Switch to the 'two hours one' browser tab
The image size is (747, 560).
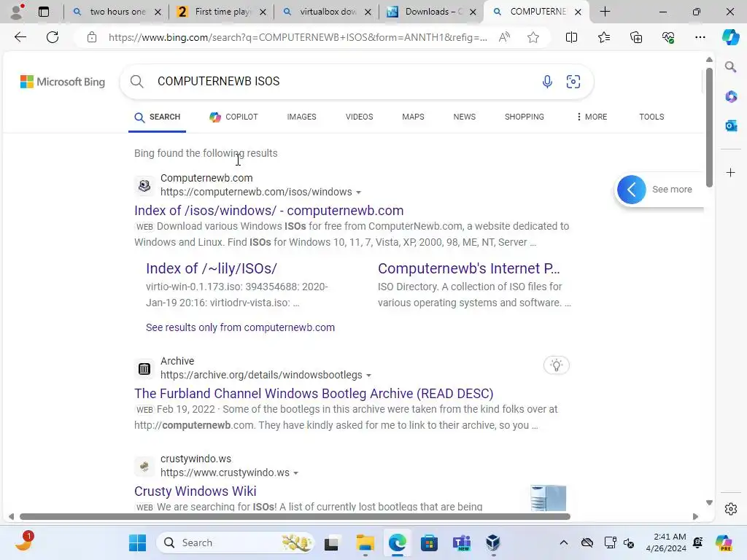point(116,12)
